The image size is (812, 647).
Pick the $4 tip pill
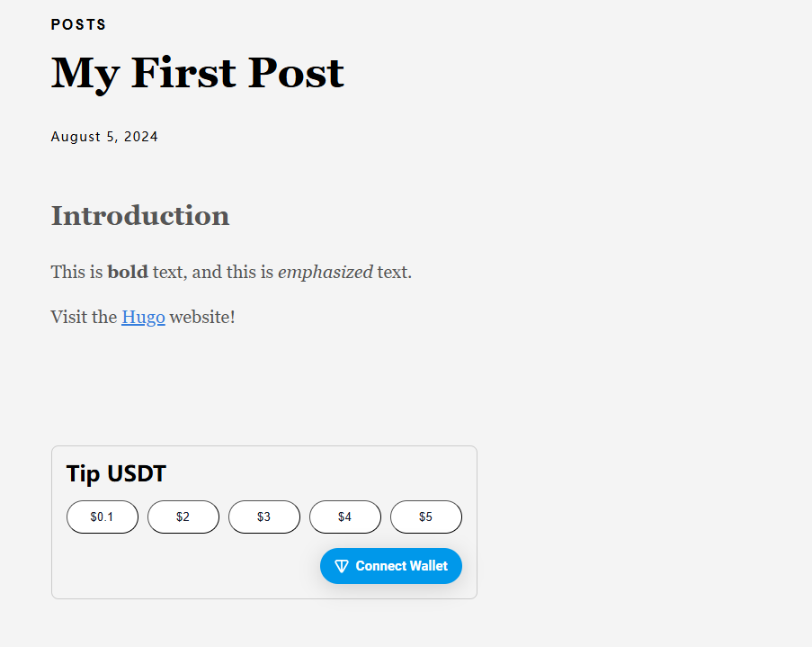344,517
